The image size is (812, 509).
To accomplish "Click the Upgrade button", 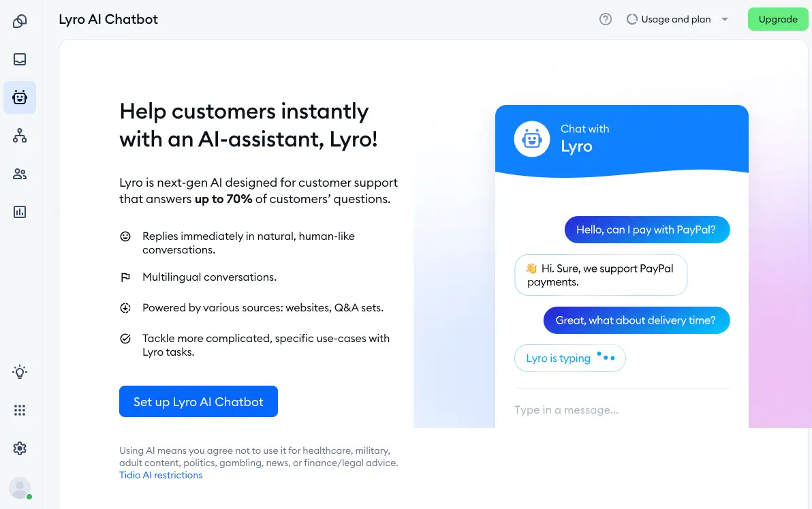I will [777, 19].
